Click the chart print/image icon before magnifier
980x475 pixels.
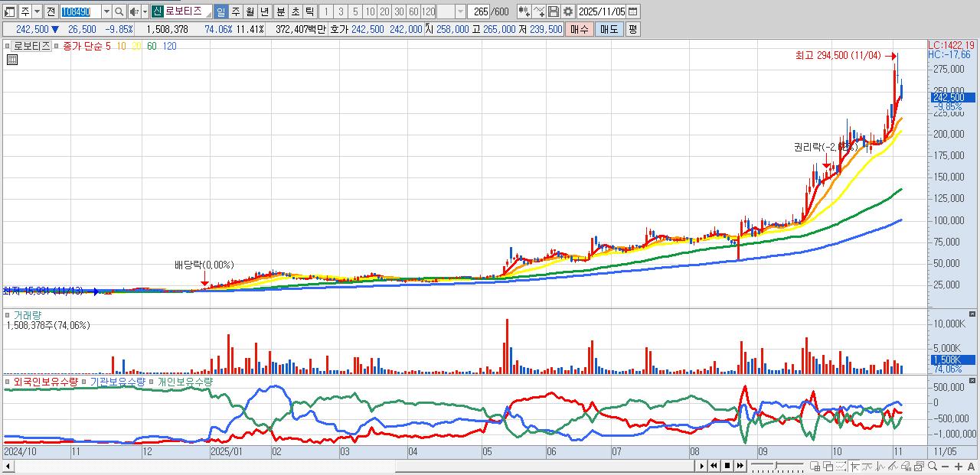919,466
